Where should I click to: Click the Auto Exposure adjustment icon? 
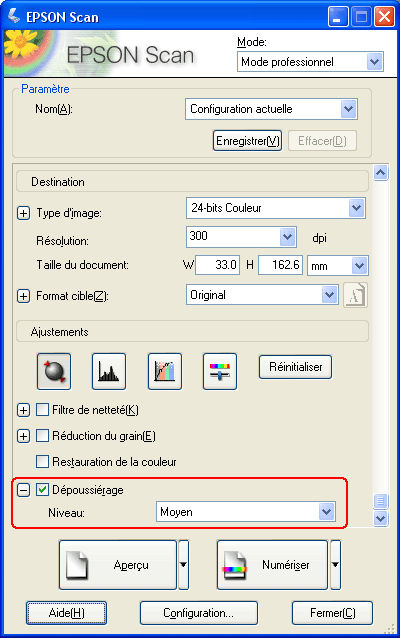(54, 371)
